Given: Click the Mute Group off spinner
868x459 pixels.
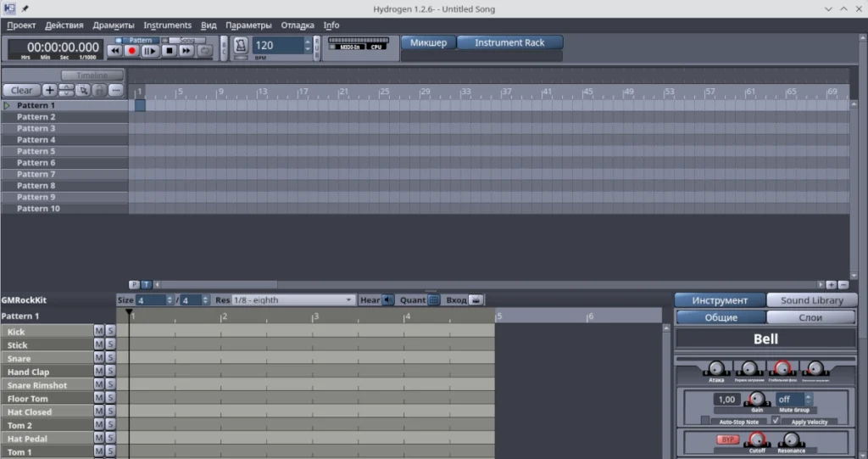Looking at the screenshot, I should tap(808, 399).
